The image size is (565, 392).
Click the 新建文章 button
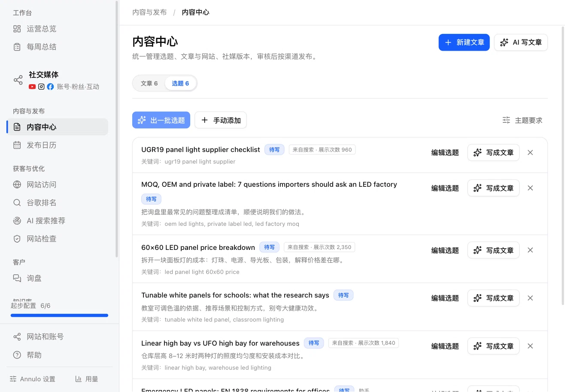pyautogui.click(x=464, y=43)
